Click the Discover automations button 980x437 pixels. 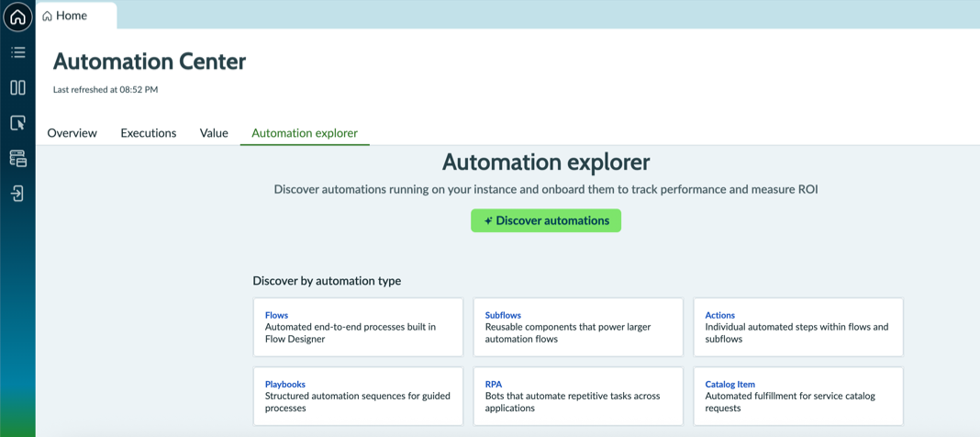pos(546,220)
